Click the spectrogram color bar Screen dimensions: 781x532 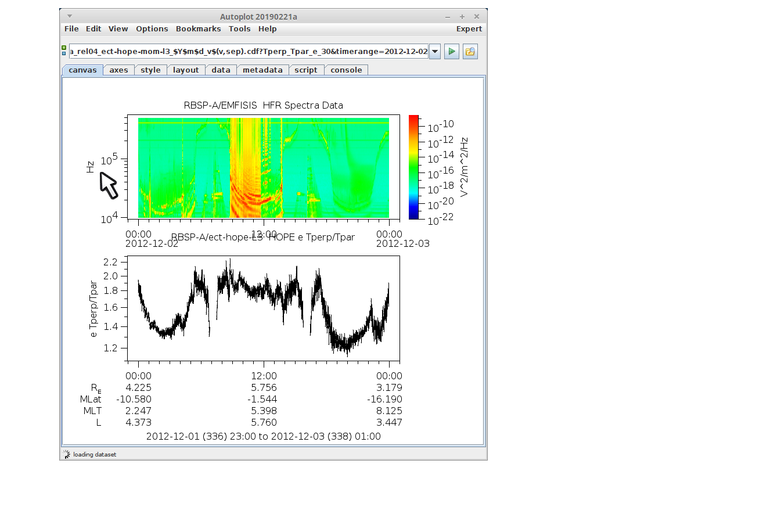pos(413,167)
